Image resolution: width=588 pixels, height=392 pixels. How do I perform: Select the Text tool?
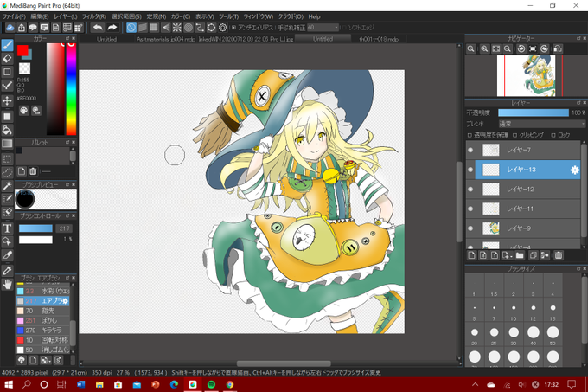coord(7,228)
